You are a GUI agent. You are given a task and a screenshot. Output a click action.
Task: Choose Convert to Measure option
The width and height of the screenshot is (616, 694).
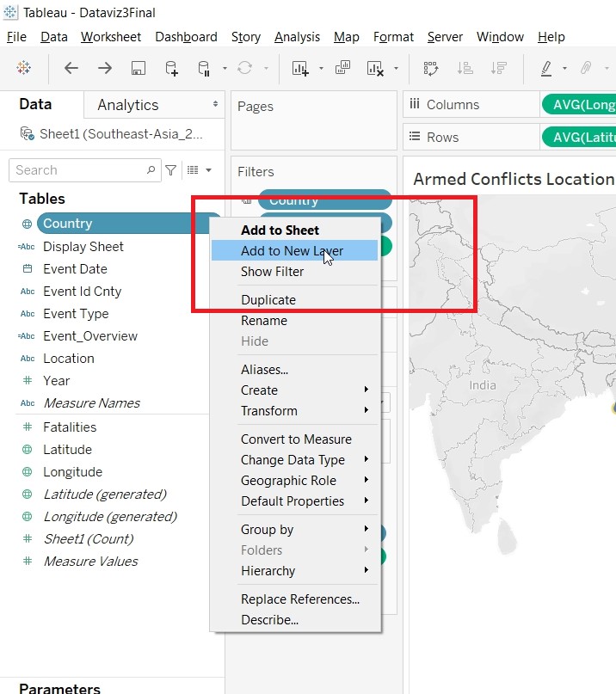click(295, 439)
